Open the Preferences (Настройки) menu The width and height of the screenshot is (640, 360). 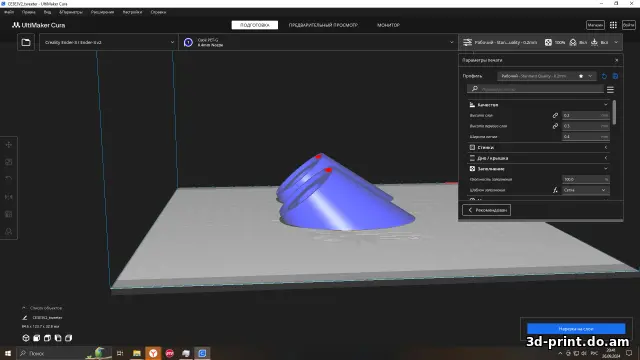(x=132, y=12)
